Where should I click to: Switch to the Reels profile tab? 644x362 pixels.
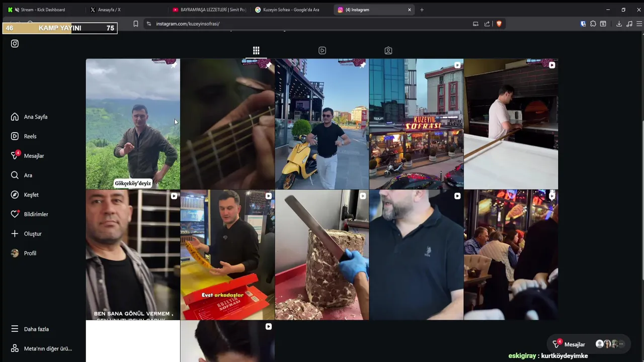322,50
